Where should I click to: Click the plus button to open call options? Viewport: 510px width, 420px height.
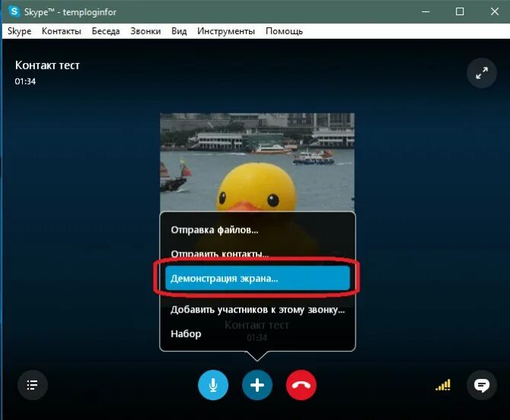coord(257,385)
